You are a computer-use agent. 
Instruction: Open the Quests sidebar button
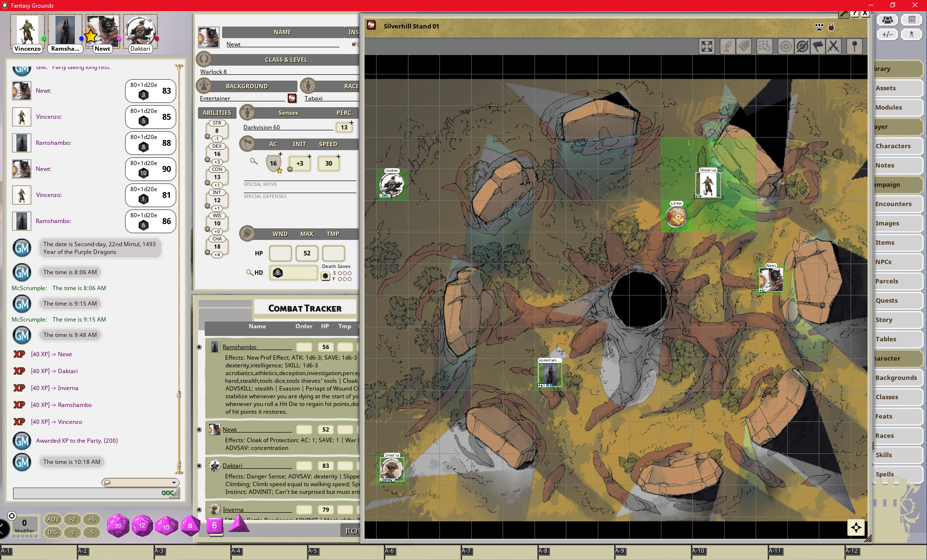(x=898, y=300)
